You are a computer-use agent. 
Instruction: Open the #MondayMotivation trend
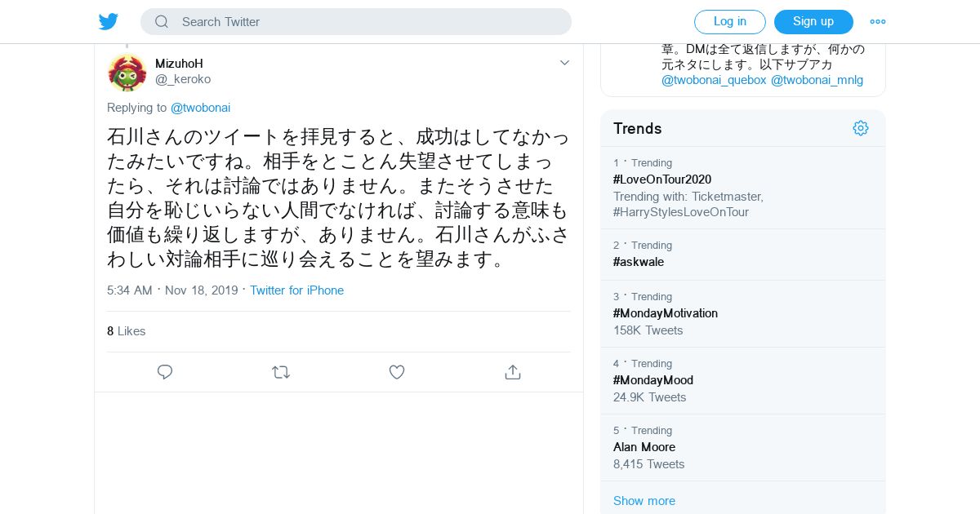pos(666,313)
